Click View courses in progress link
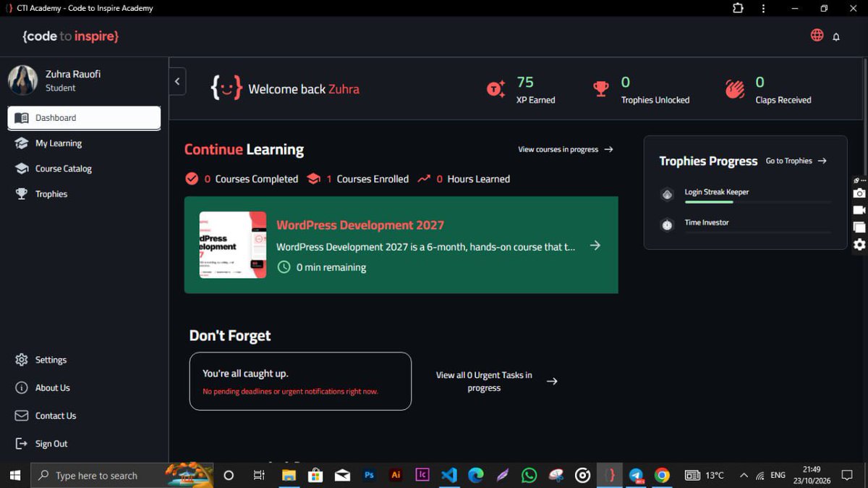 pyautogui.click(x=566, y=149)
